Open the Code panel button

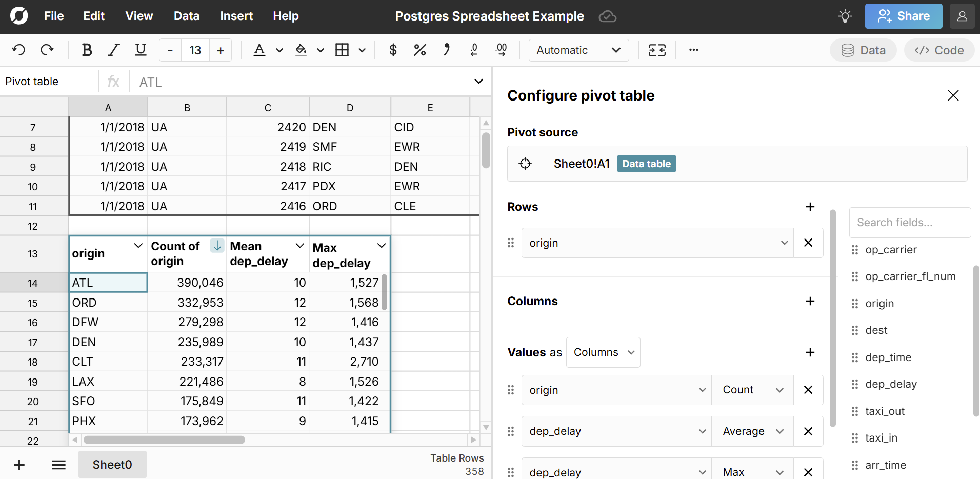point(939,50)
